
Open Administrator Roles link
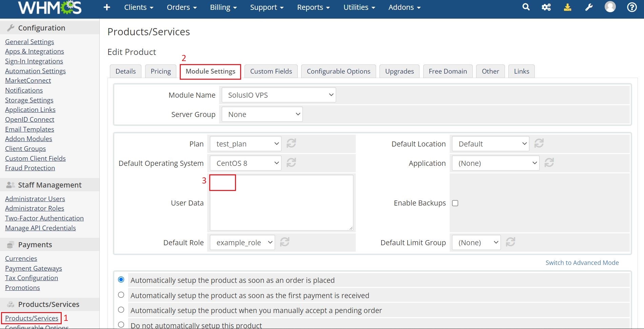[x=35, y=208]
